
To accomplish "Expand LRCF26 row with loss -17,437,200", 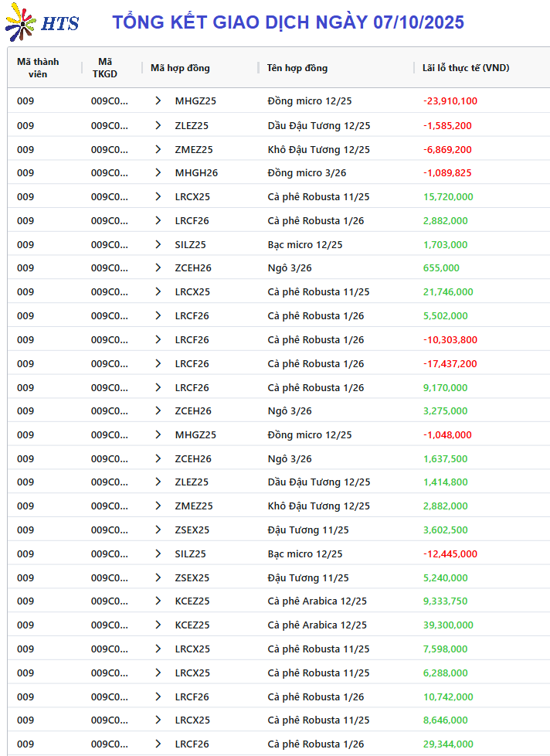I will 158,364.
